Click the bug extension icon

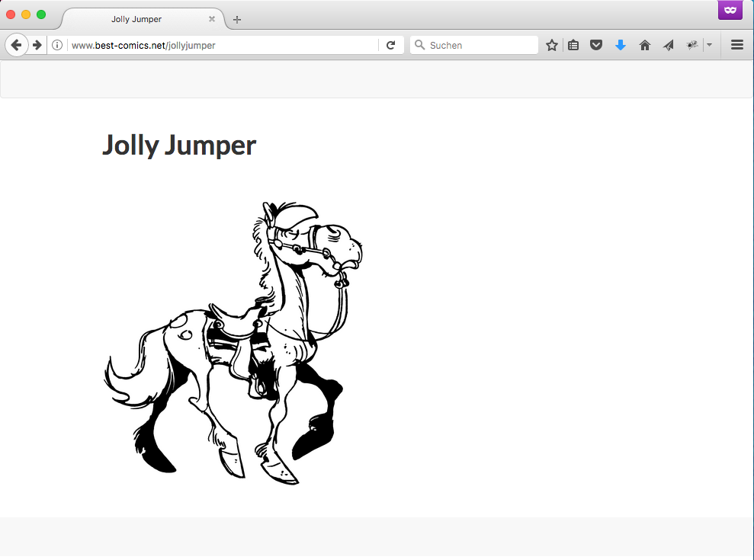point(692,45)
